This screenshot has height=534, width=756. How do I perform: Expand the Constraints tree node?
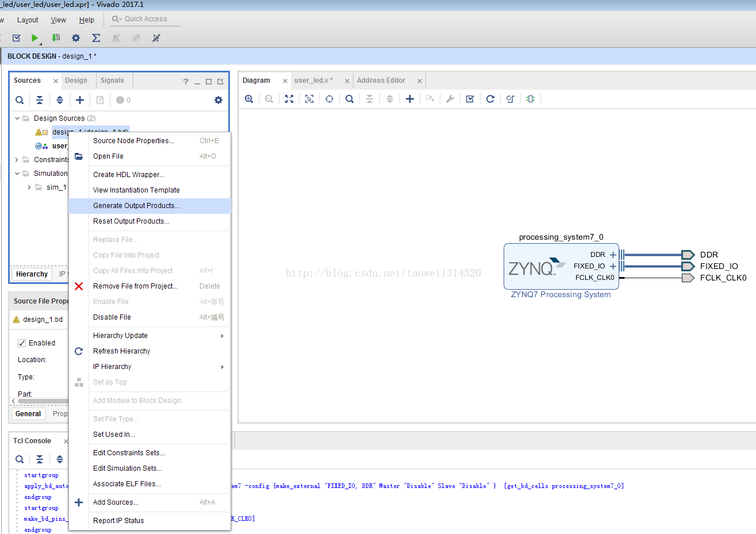(17, 160)
